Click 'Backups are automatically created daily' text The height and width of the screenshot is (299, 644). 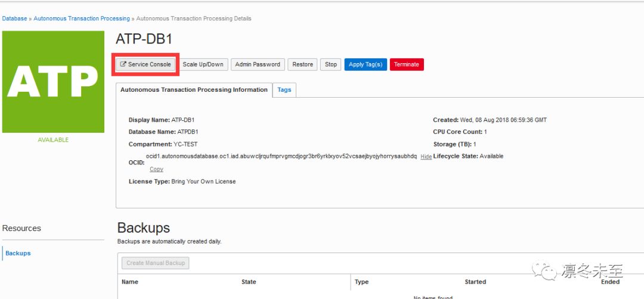[169, 242]
